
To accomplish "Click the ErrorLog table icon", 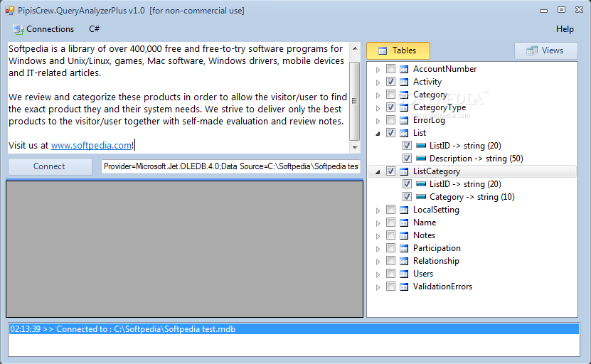I will 404,120.
